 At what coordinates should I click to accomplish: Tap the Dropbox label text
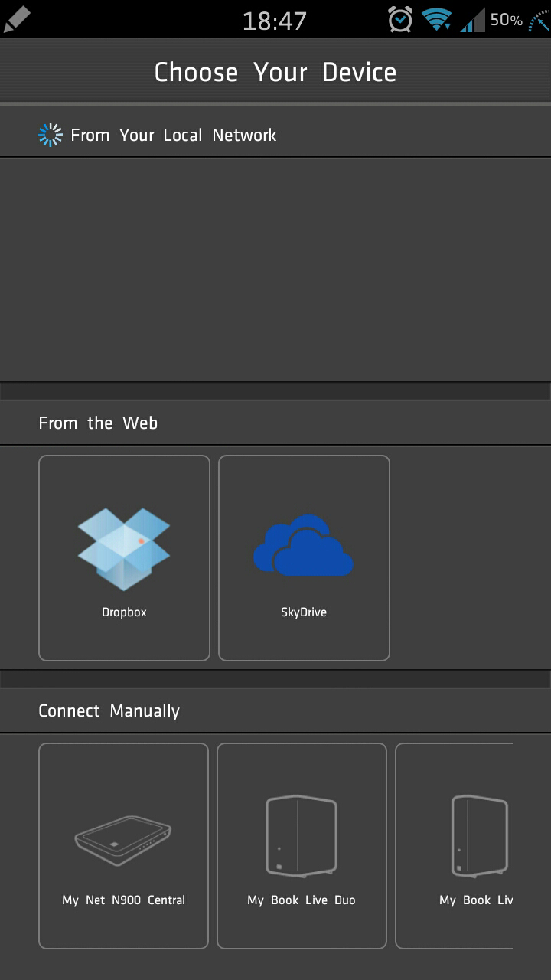[x=124, y=612]
